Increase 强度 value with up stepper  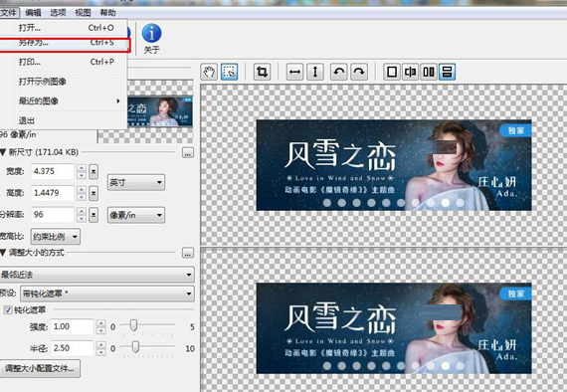tap(101, 323)
